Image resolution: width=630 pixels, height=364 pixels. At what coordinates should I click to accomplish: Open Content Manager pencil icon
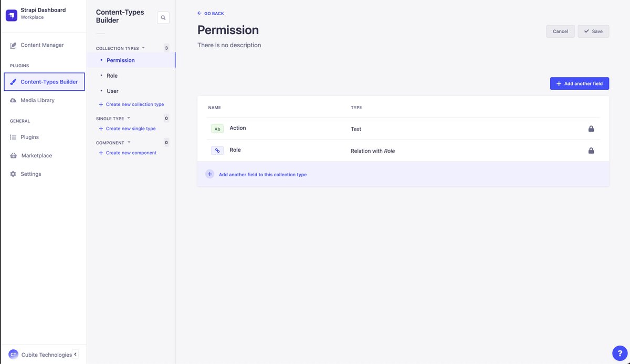pos(13,45)
